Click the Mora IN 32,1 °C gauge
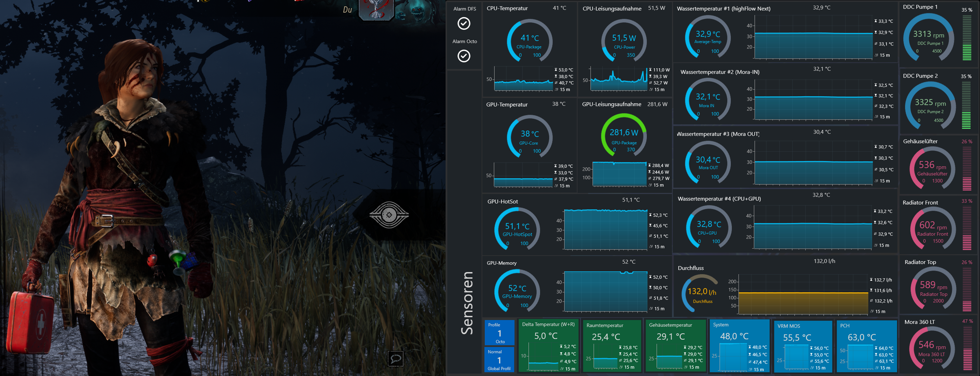 [708, 100]
